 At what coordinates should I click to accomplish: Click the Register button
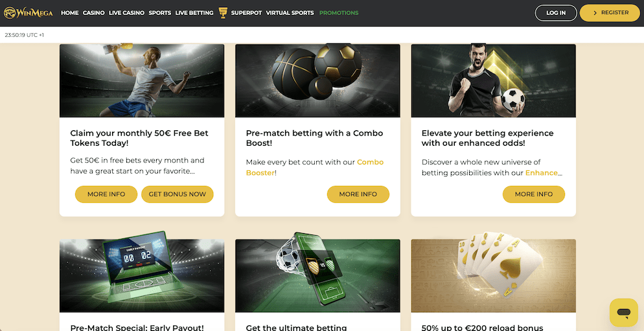click(x=610, y=13)
